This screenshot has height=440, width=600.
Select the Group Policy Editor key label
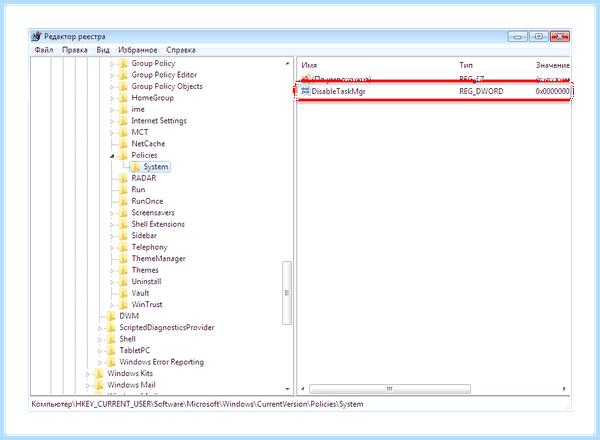(x=164, y=75)
